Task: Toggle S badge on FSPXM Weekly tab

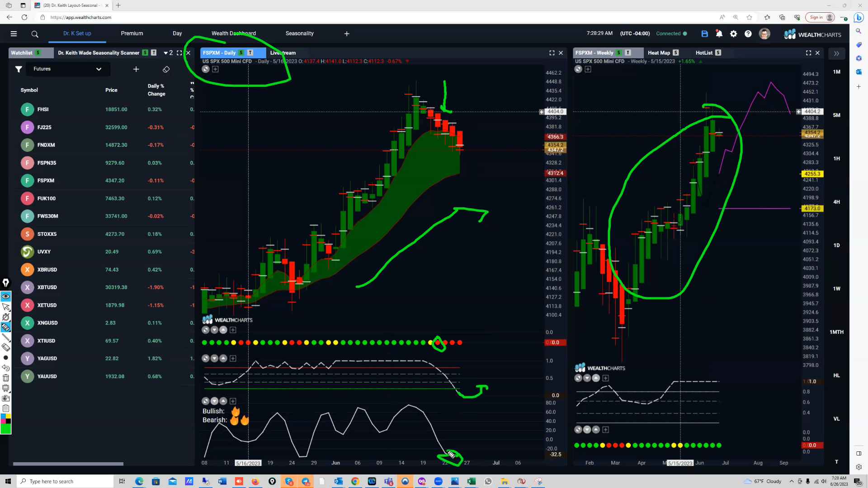Action: [x=619, y=53]
